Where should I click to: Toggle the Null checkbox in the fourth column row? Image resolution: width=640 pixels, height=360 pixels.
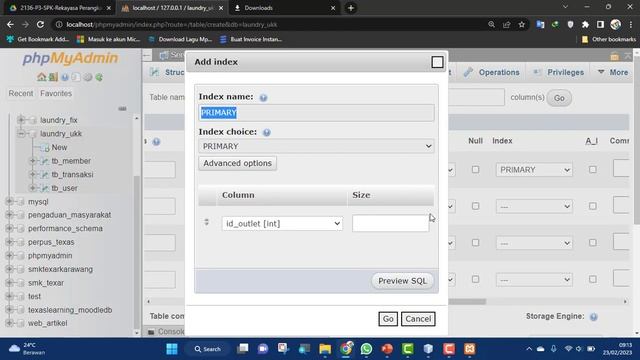[476, 280]
